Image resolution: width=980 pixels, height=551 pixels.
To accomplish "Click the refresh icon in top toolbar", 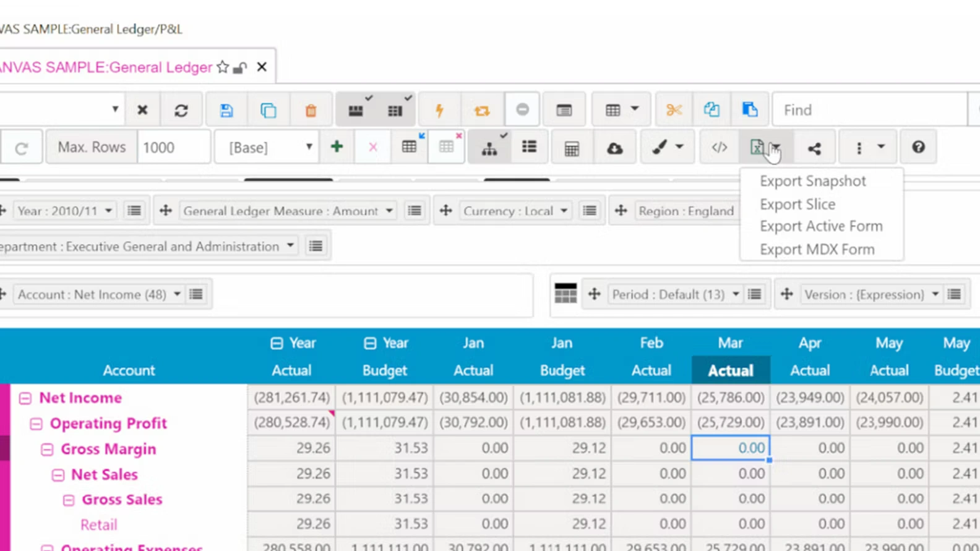I will coord(181,110).
